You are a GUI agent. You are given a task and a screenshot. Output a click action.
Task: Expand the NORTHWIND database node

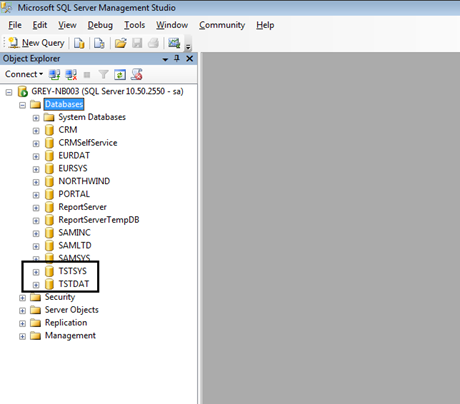point(36,182)
